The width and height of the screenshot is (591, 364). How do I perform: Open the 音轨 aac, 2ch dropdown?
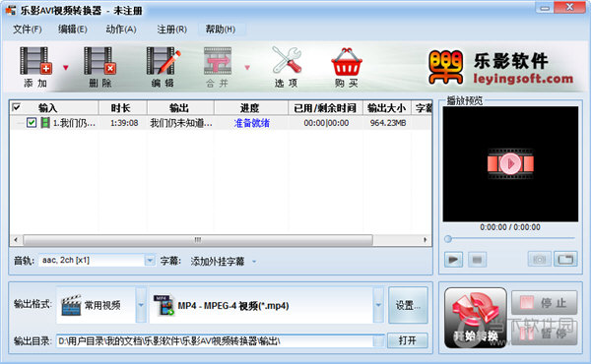(150, 260)
